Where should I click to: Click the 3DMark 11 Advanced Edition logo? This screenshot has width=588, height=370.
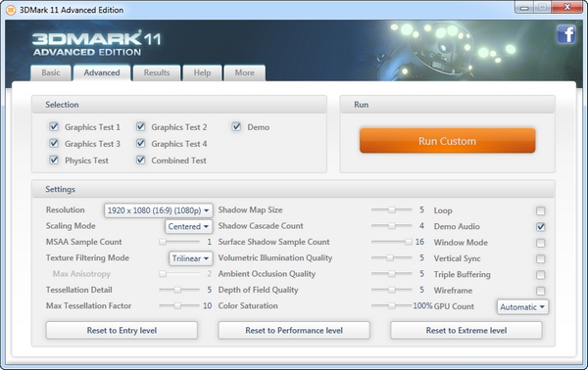point(96,43)
